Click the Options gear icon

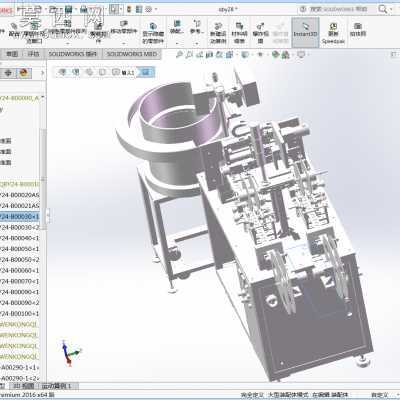tap(149, 9)
